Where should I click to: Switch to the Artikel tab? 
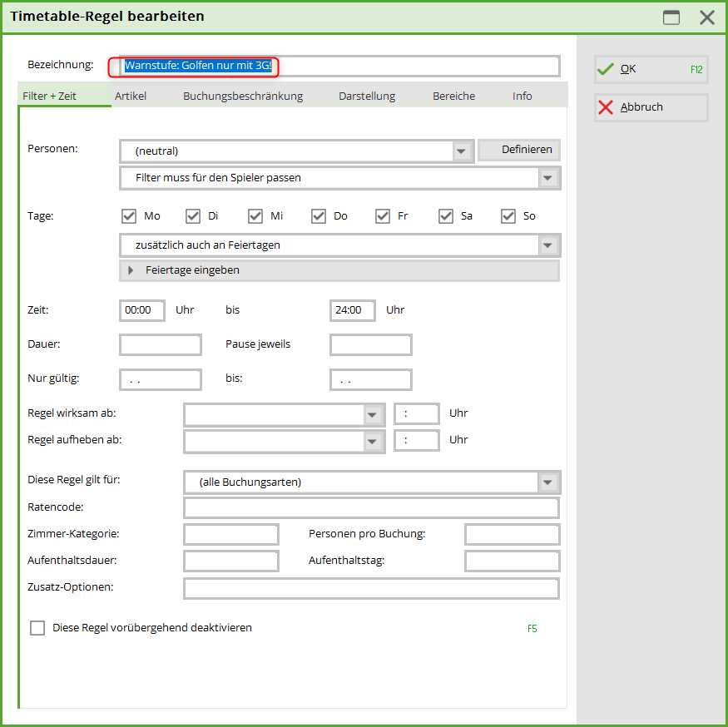[131, 96]
